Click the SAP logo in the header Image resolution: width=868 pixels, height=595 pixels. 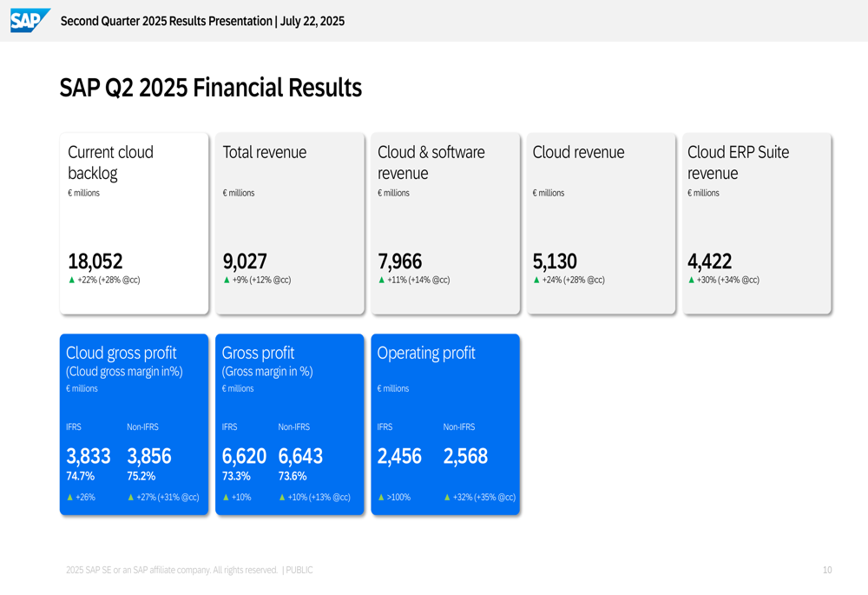[x=29, y=20]
